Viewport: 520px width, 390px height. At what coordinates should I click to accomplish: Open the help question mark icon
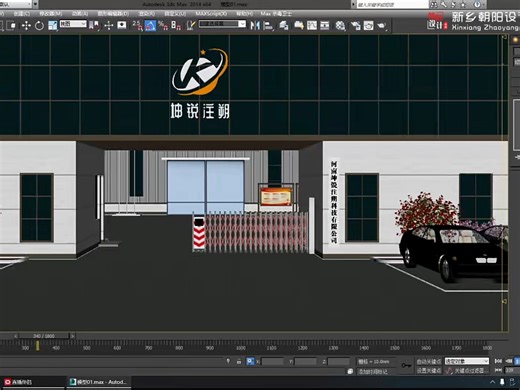pyautogui.click(x=477, y=5)
